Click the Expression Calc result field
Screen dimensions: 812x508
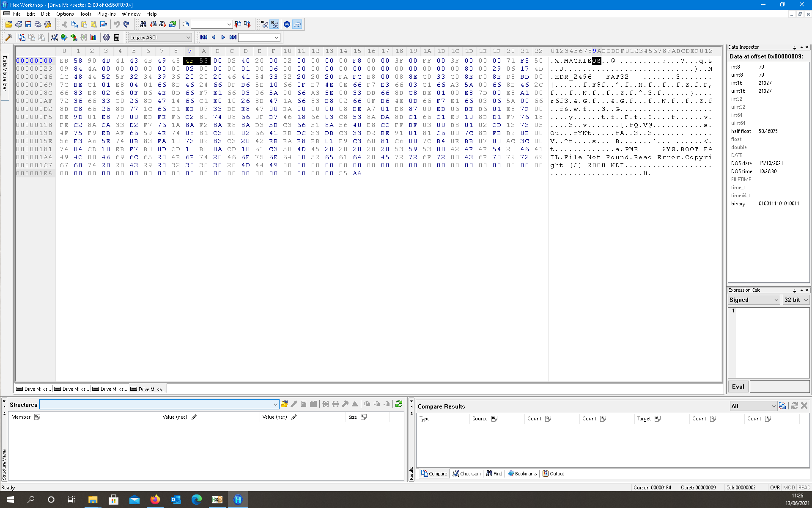[779, 387]
